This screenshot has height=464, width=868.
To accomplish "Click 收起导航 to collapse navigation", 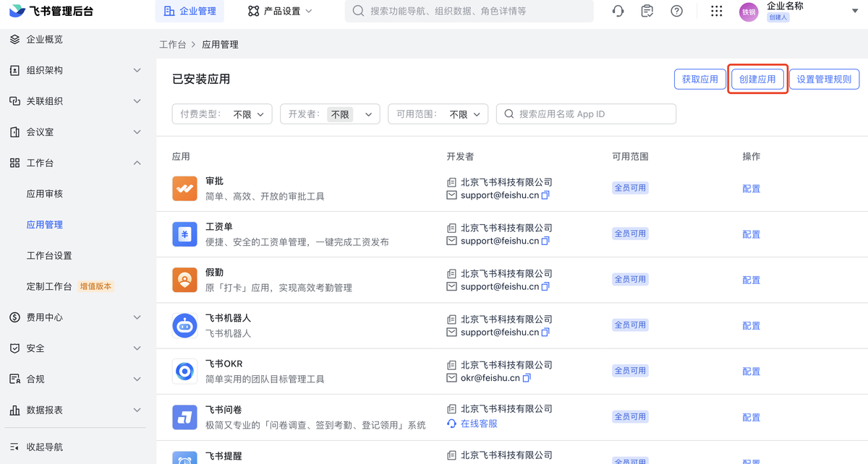I will [45, 447].
